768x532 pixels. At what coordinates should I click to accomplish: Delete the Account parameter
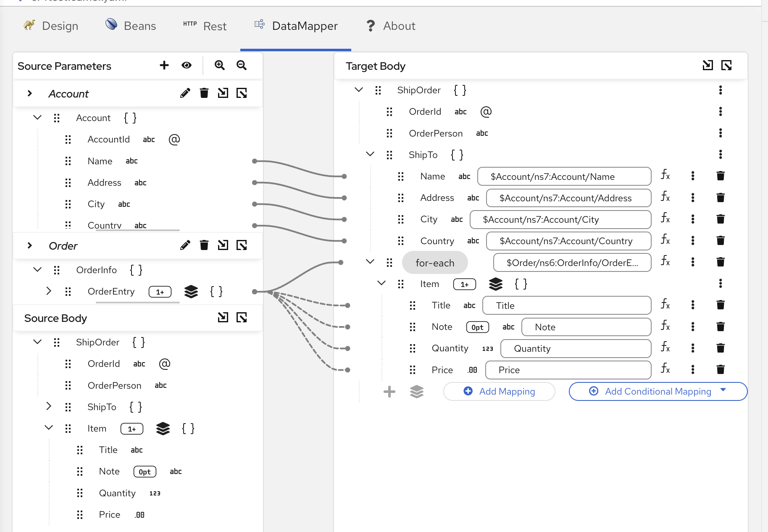tap(204, 93)
